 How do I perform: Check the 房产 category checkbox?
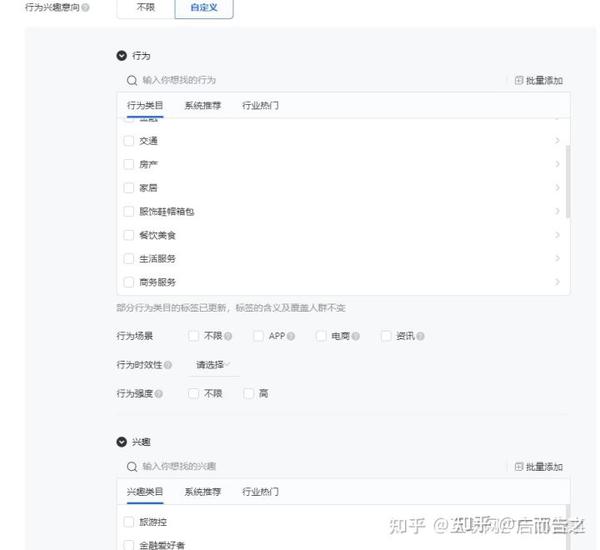click(x=129, y=164)
